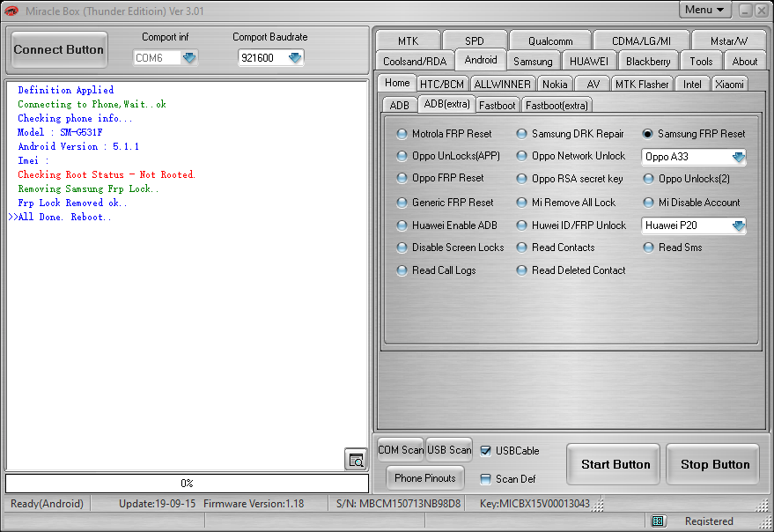The width and height of the screenshot is (774, 532).
Task: Switch to ALLWINNER sub-tab
Action: pyautogui.click(x=502, y=84)
